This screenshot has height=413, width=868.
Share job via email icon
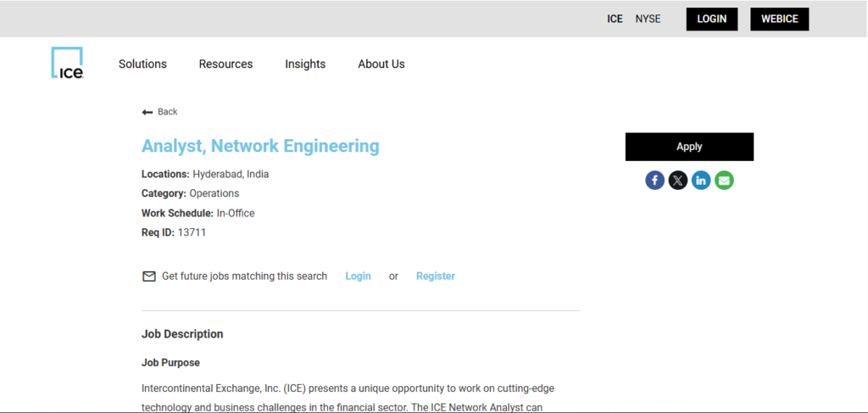click(724, 180)
